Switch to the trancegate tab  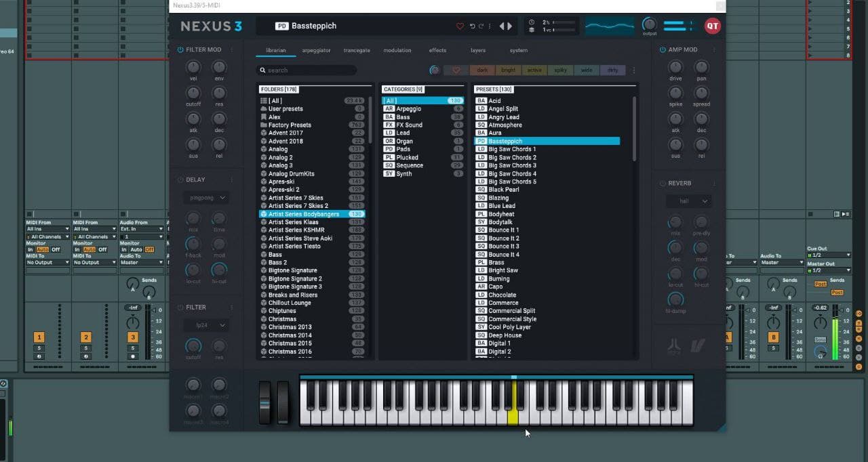357,50
